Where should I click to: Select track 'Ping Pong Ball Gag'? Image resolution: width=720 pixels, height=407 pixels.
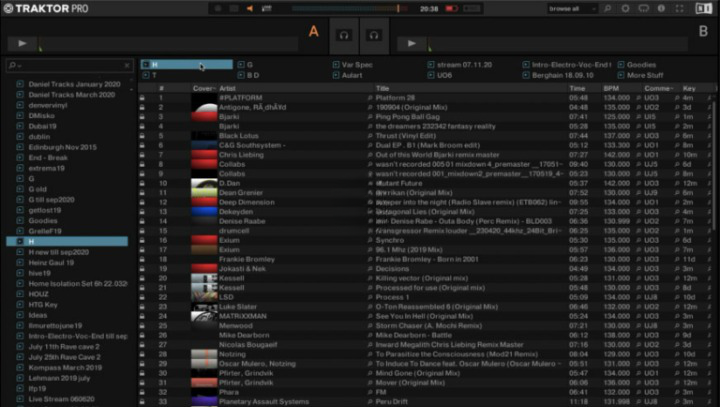point(408,117)
